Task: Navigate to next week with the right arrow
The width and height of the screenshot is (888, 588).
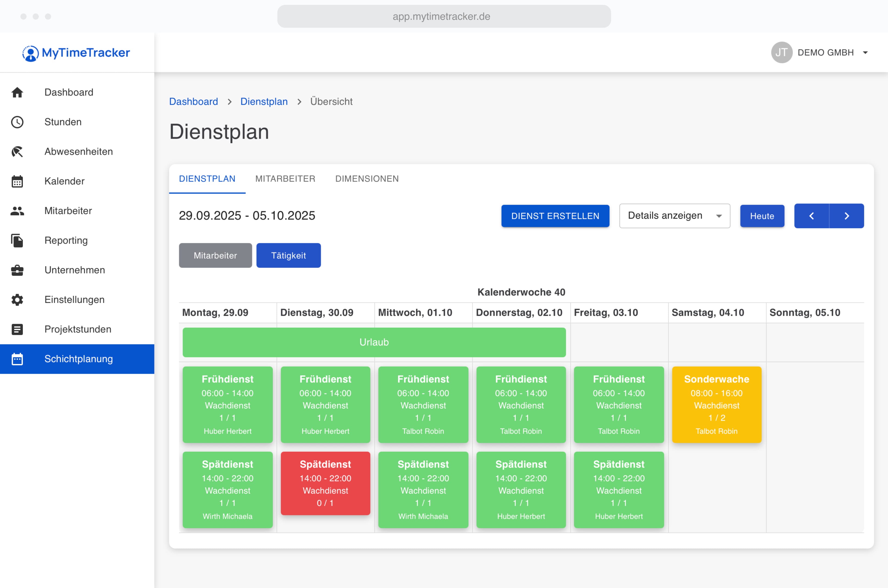Action: point(847,216)
